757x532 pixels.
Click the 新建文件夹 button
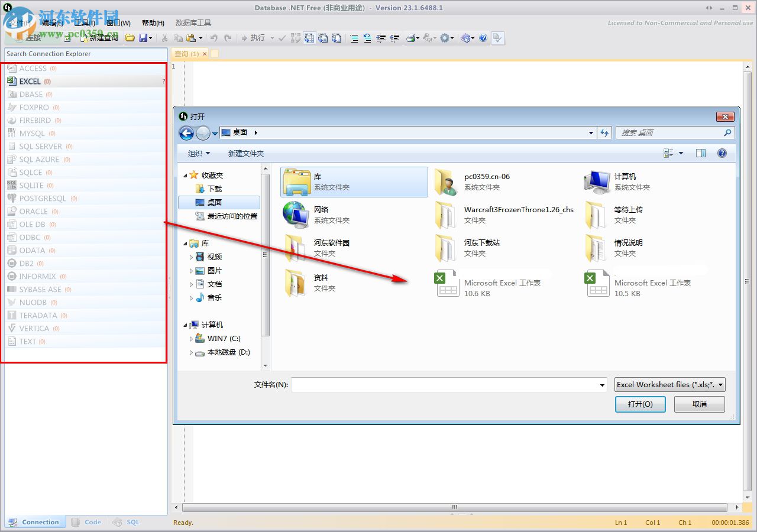[246, 153]
